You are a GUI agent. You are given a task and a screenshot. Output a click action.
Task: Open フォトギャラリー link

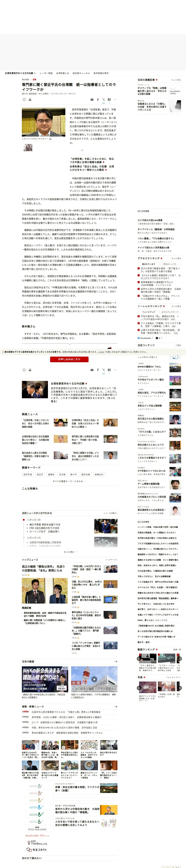174,677
